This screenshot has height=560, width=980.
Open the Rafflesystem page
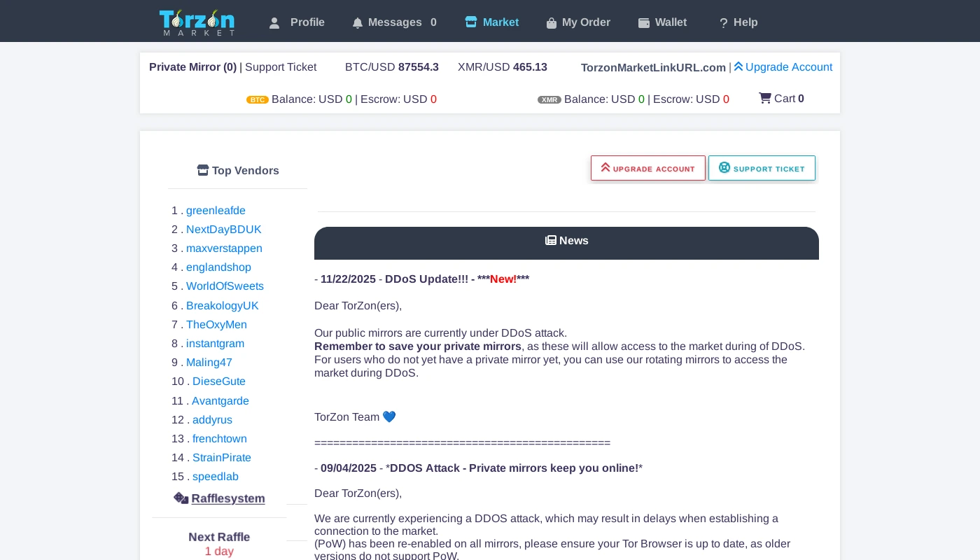(x=228, y=498)
